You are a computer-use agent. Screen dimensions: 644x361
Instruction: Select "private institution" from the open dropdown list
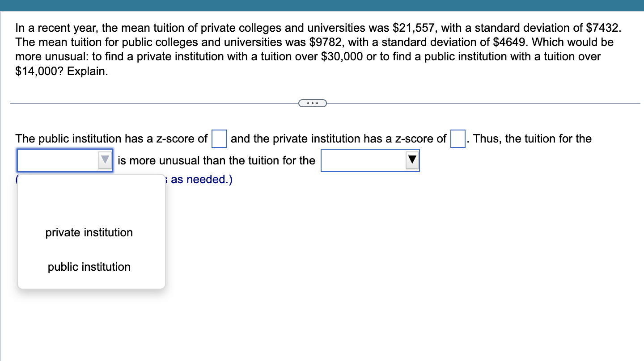pos(89,232)
